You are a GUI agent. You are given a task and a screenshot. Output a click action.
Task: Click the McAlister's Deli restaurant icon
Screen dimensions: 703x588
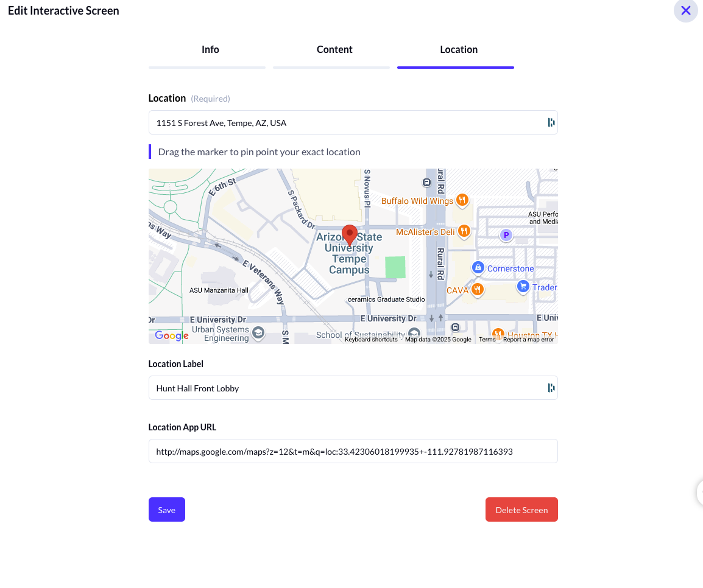464,231
